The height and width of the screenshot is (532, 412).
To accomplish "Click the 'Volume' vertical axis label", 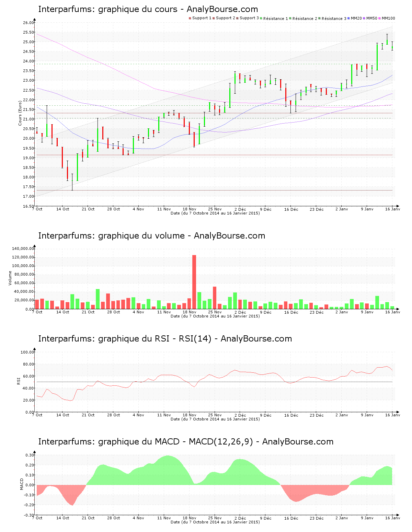I will pos(10,278).
